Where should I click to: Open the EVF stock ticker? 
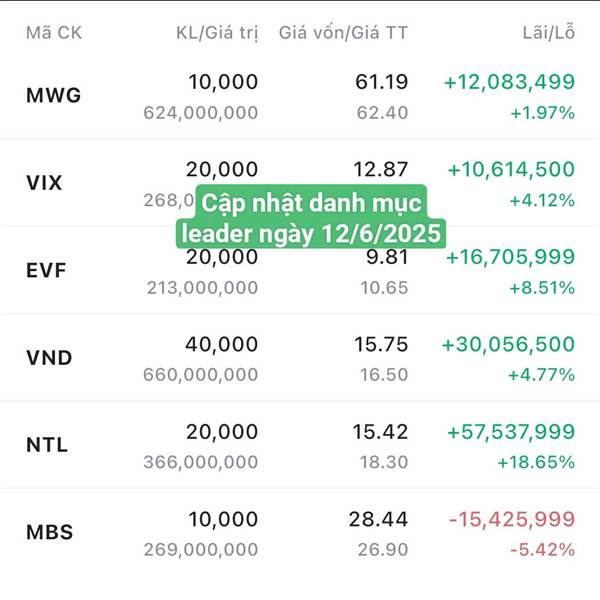coord(45,271)
